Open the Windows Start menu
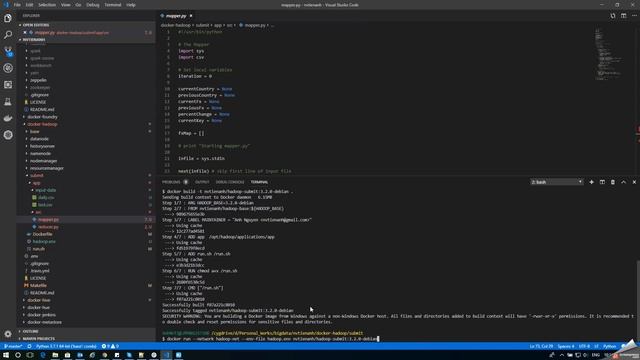The height and width of the screenshot is (360, 640). pyautogui.click(x=6, y=355)
